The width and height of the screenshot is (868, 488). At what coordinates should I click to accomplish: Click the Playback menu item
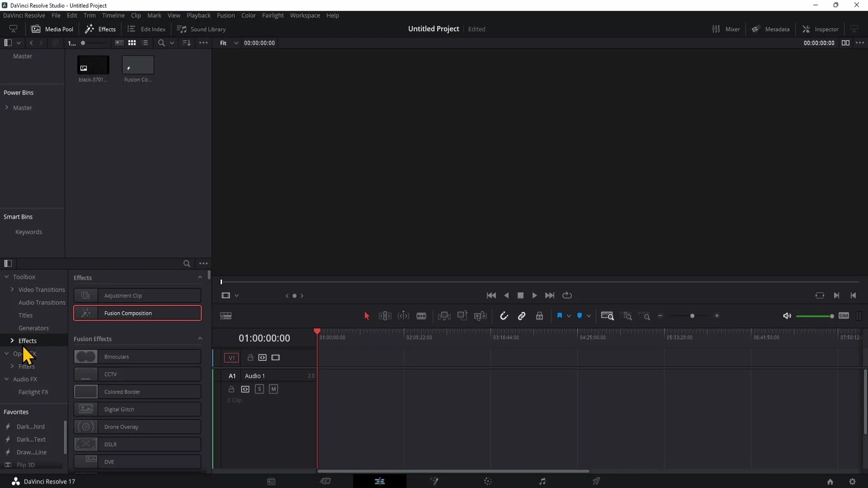(x=198, y=15)
